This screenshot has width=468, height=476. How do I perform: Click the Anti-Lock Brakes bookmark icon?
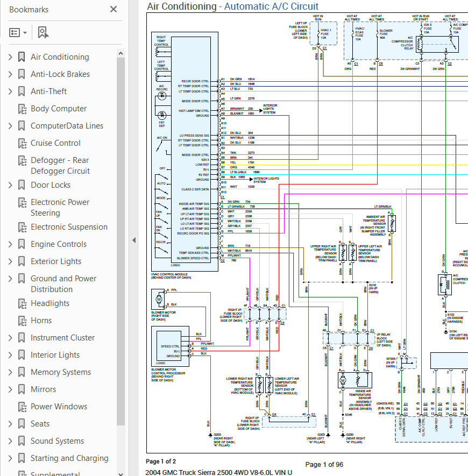pyautogui.click(x=22, y=74)
